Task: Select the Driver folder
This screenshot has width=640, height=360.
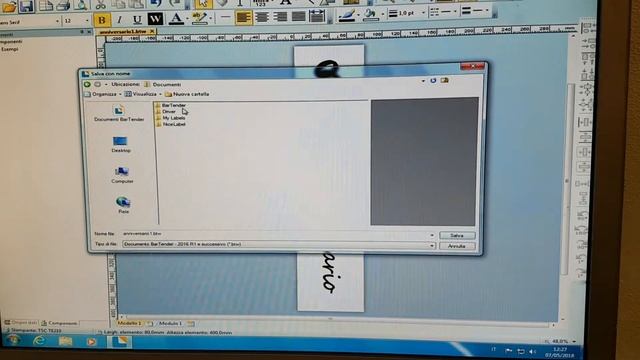Action: (166, 111)
